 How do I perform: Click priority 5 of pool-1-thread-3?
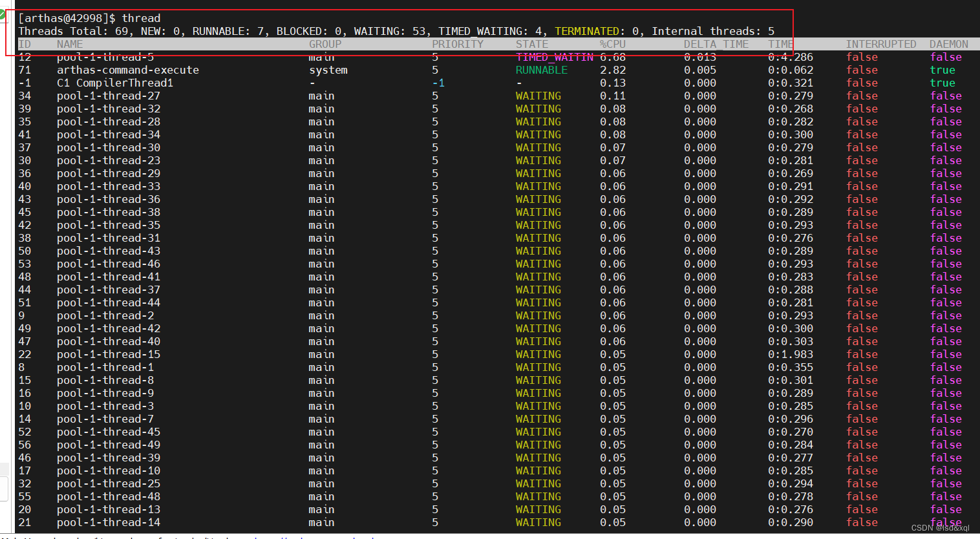point(435,406)
